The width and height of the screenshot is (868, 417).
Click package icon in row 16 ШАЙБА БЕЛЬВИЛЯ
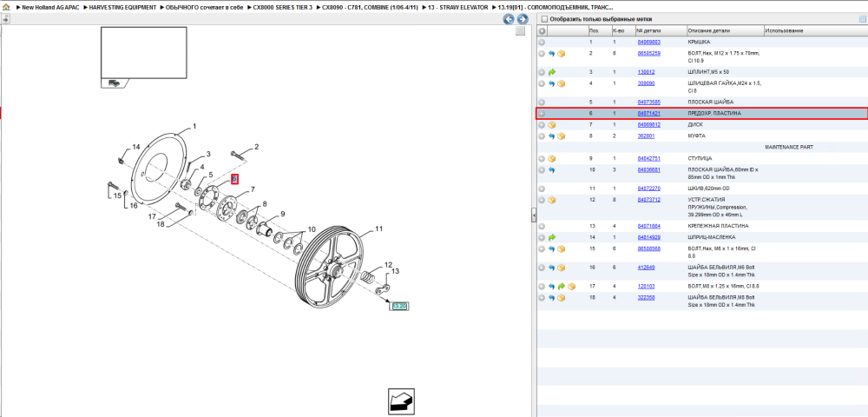point(562,268)
